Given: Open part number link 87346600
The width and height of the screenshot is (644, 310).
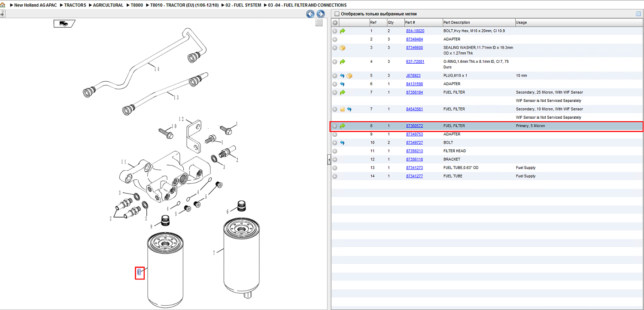Looking at the screenshot, I should [414, 48].
